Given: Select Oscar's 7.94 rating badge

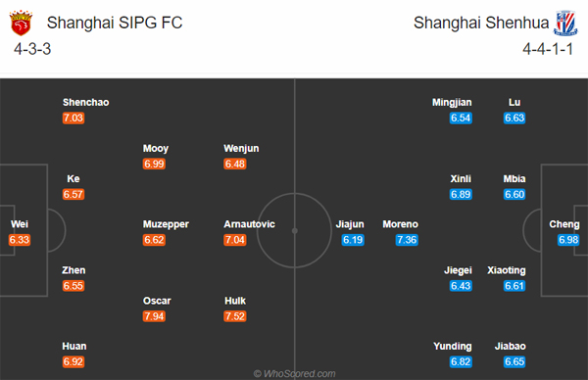Looking at the screenshot, I should pyautogui.click(x=154, y=316).
